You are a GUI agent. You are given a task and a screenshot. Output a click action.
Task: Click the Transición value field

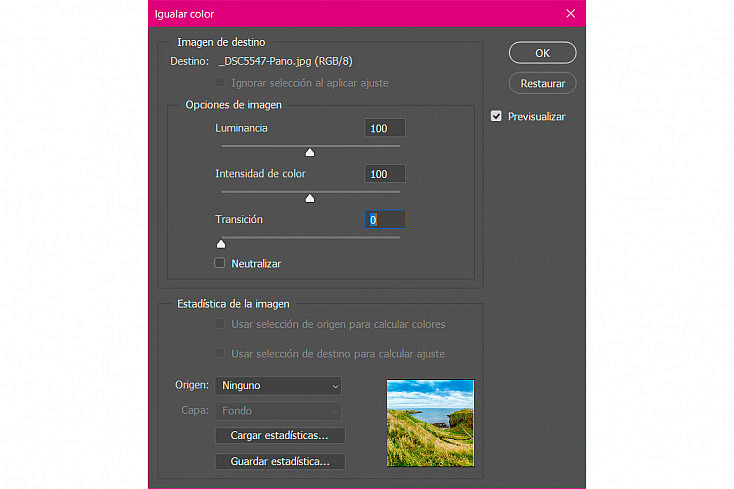[x=384, y=219]
